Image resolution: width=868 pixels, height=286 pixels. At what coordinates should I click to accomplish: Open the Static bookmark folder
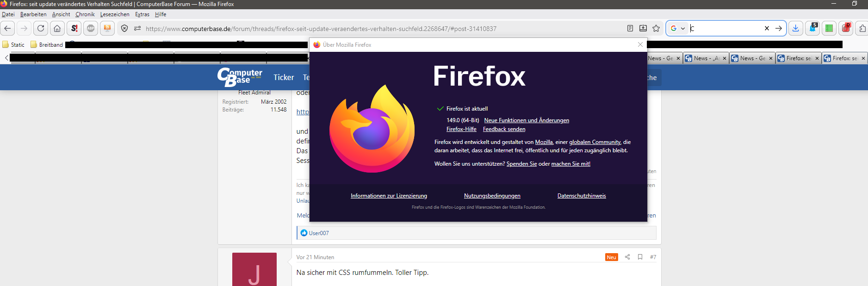point(13,44)
